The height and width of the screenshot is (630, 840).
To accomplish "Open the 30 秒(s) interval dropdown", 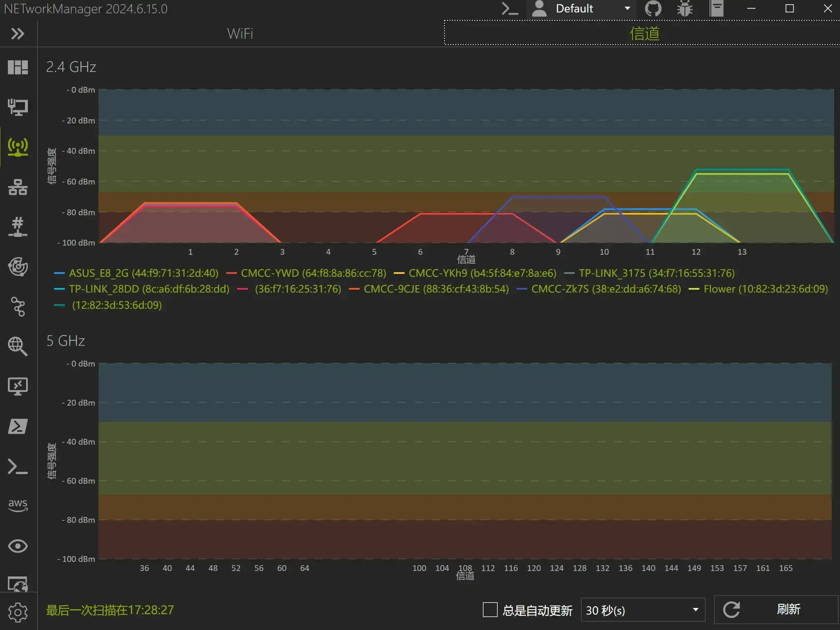I will 642,610.
